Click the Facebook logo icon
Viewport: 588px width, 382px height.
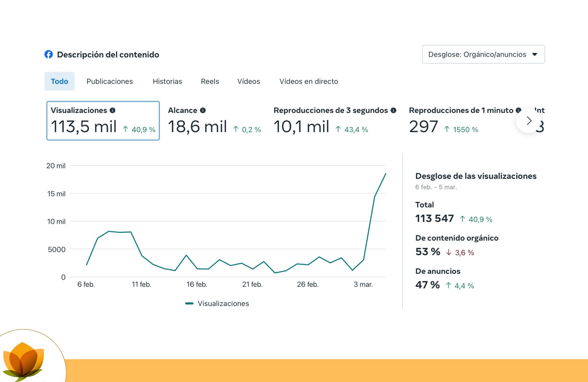tap(48, 54)
